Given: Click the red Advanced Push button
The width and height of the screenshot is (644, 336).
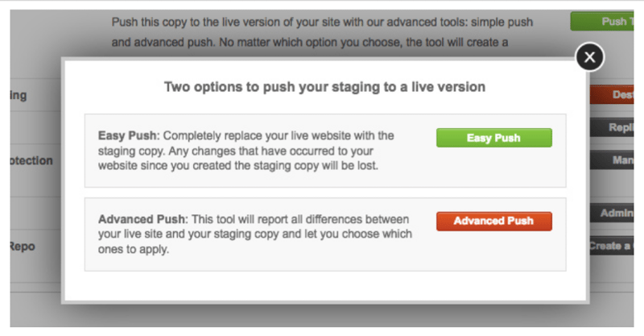Looking at the screenshot, I should (x=493, y=221).
